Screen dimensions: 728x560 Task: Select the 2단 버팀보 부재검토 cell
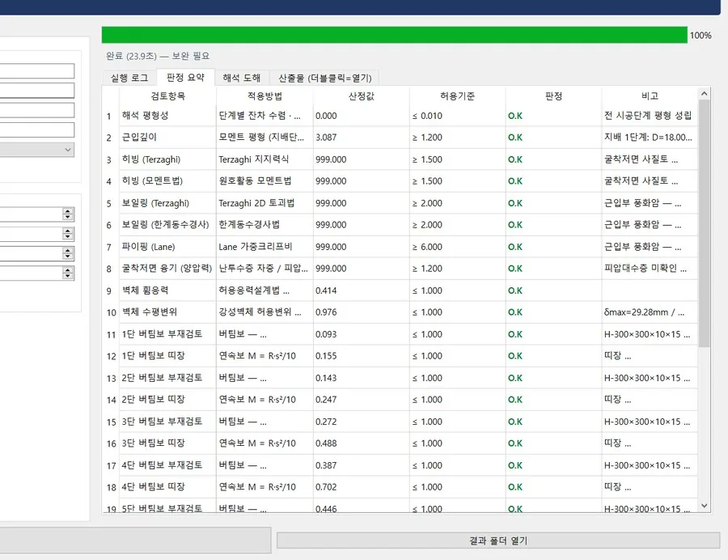(167, 377)
